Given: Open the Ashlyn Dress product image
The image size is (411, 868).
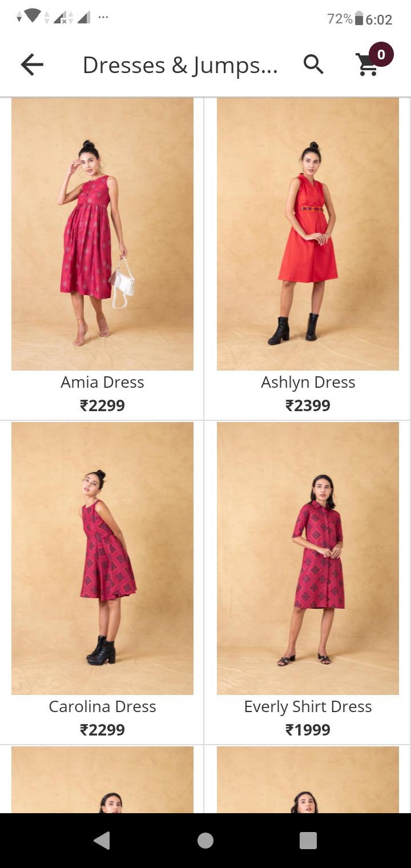Looking at the screenshot, I should pos(308,234).
